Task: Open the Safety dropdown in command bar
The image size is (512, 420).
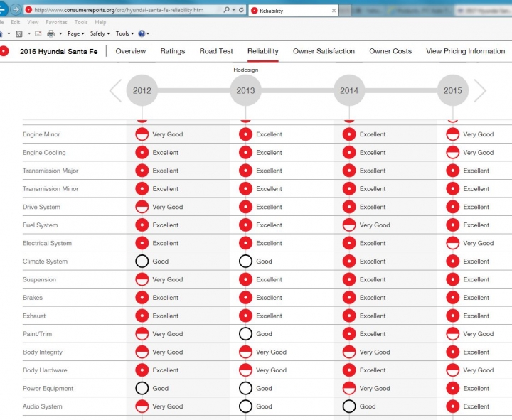Action: tap(100, 33)
